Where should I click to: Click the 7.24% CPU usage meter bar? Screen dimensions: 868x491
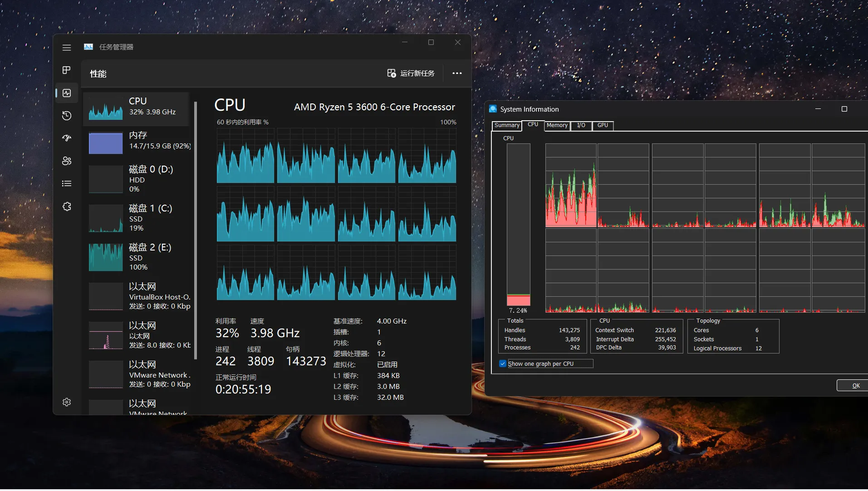click(x=518, y=225)
